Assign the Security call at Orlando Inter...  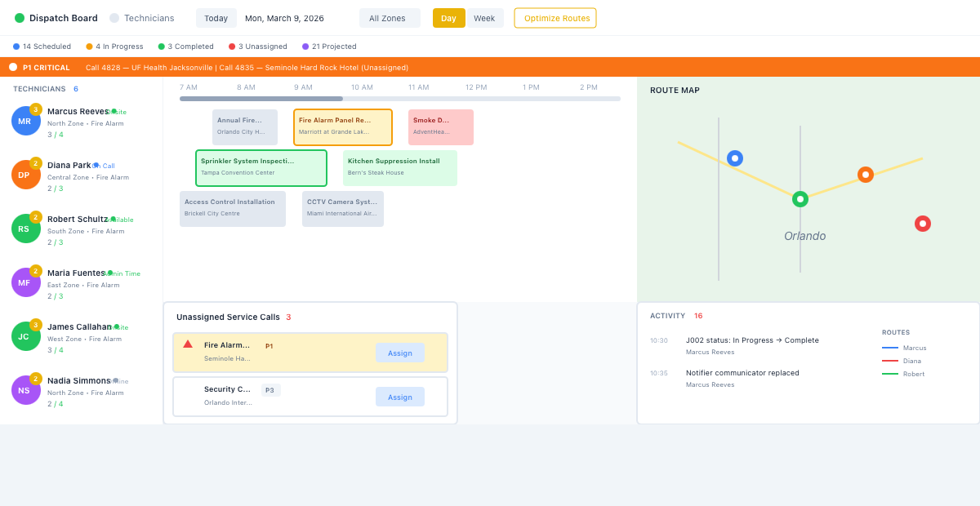[399, 397]
